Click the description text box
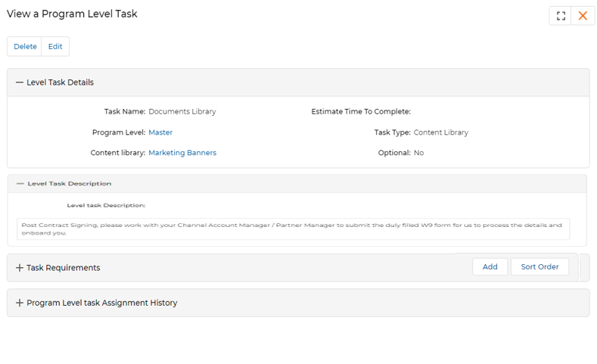The height and width of the screenshot is (364, 597). pyautogui.click(x=293, y=229)
